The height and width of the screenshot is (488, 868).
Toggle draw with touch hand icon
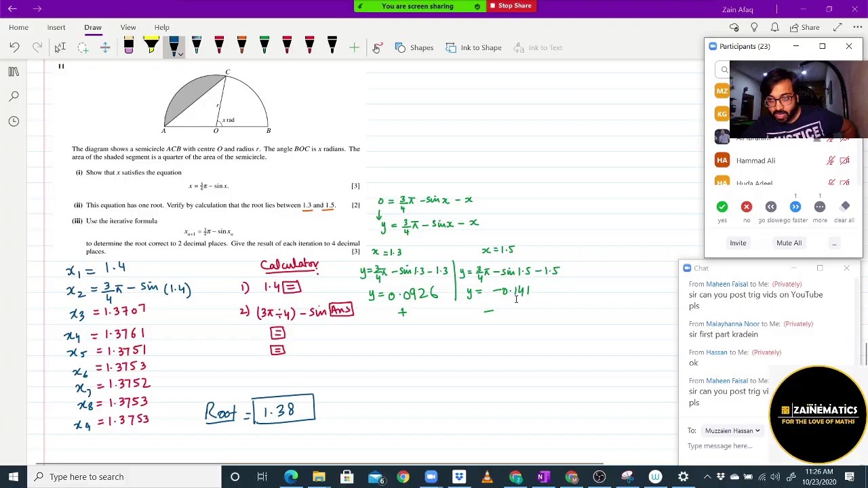378,47
